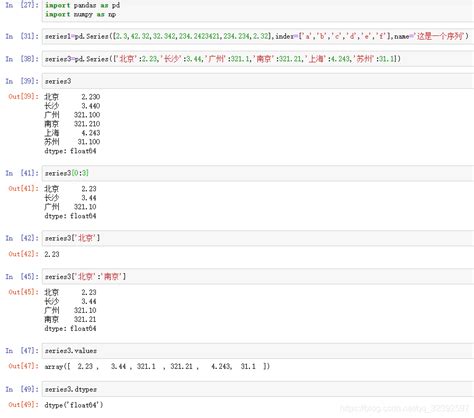Click the In [49] prompt label
Viewport: 474px width, 418px height.
point(22,389)
